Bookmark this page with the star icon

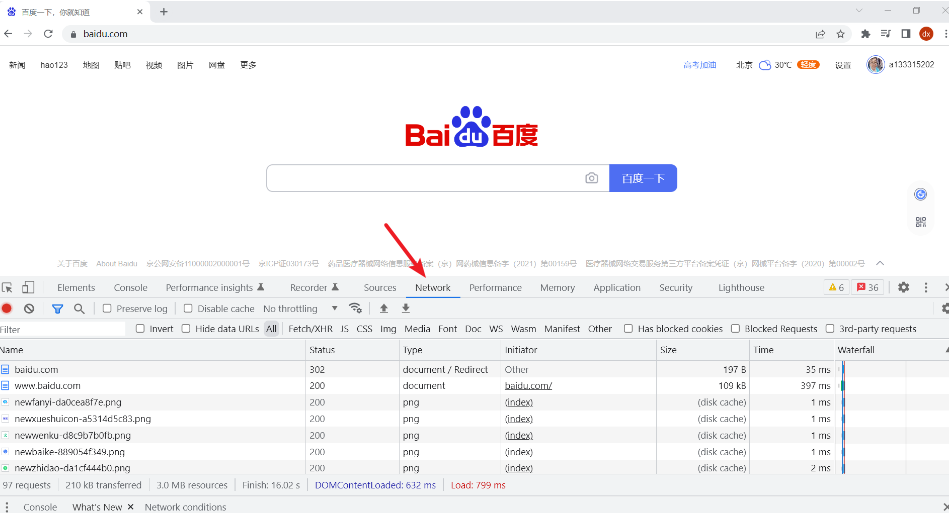pos(840,34)
